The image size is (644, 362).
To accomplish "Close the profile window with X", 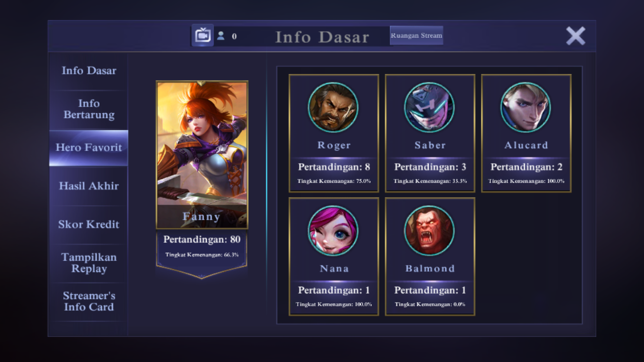I will 576,36.
